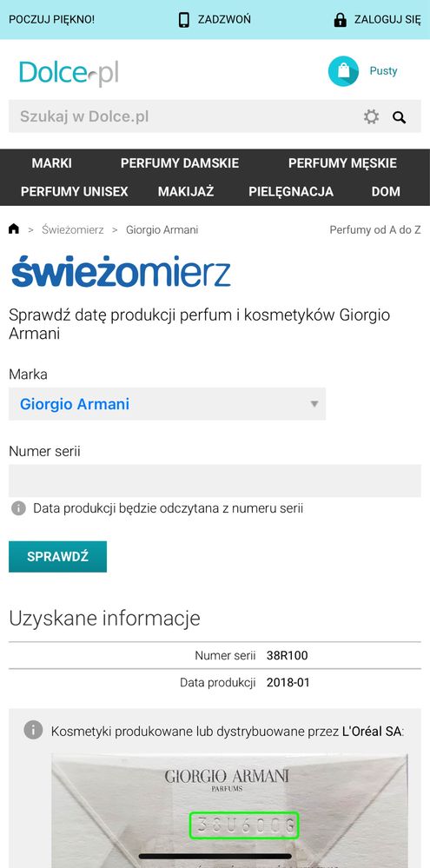The height and width of the screenshot is (868, 430).
Task: Focus the Numer serii input field
Action: (215, 480)
